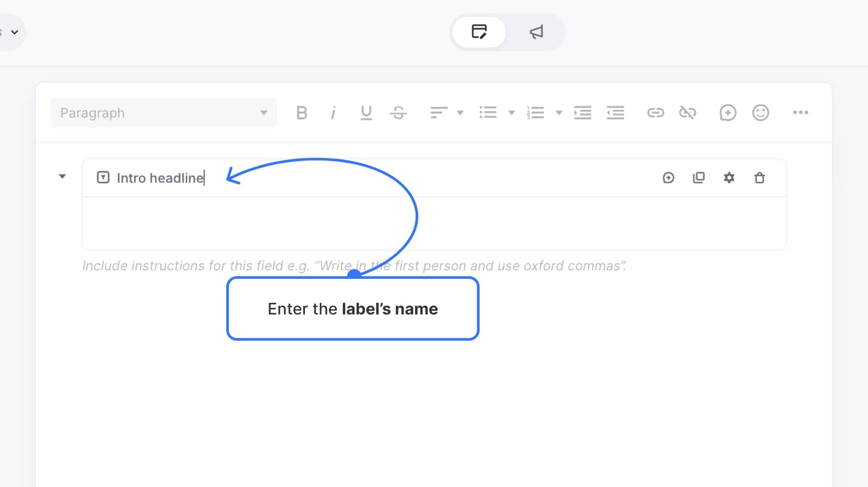Image resolution: width=868 pixels, height=487 pixels.
Task: Decrease indent of the text
Action: click(x=615, y=113)
